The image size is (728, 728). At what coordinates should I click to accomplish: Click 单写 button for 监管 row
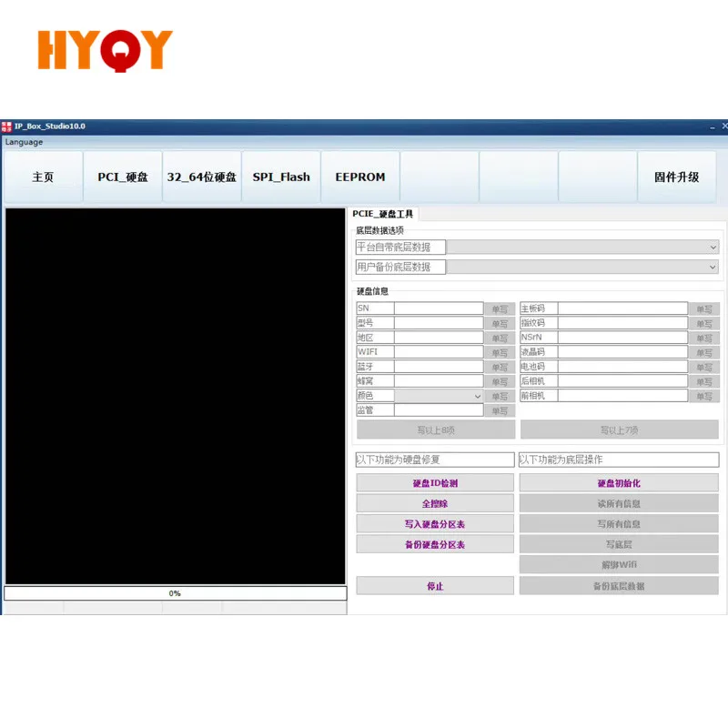click(x=500, y=411)
